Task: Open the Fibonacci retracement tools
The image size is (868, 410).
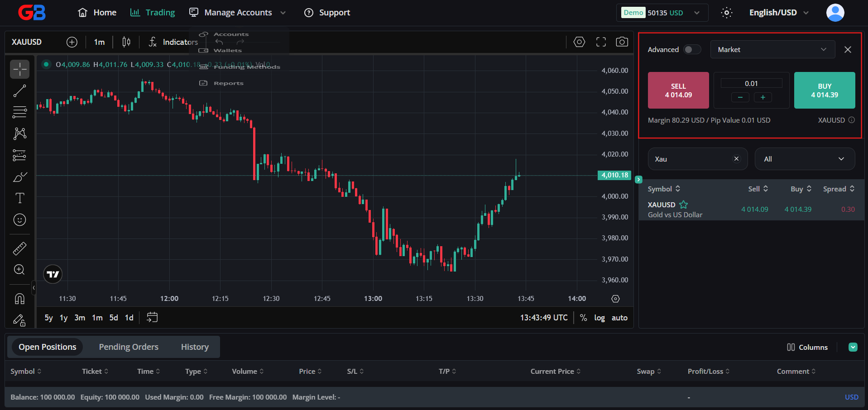Action: click(x=20, y=112)
